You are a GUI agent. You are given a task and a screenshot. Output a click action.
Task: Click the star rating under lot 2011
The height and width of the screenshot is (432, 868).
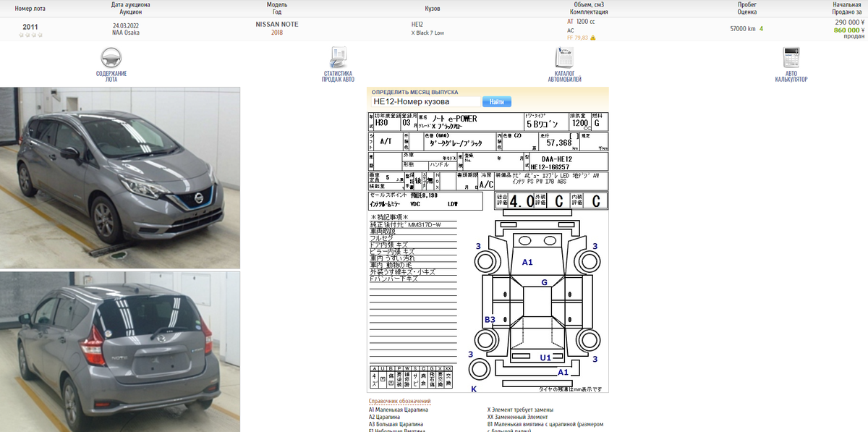tap(30, 35)
